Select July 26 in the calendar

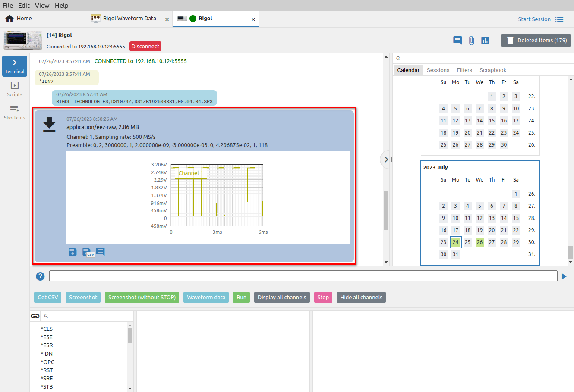[480, 242]
